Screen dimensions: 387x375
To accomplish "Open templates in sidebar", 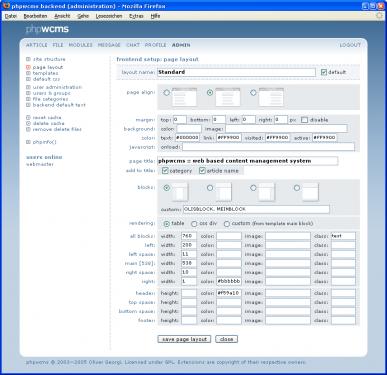I will (45, 73).
